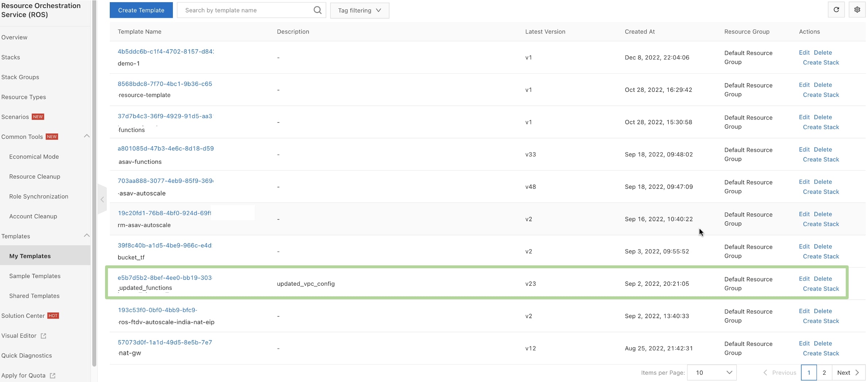The height and width of the screenshot is (382, 868).
Task: Click Create Template button
Action: point(141,10)
